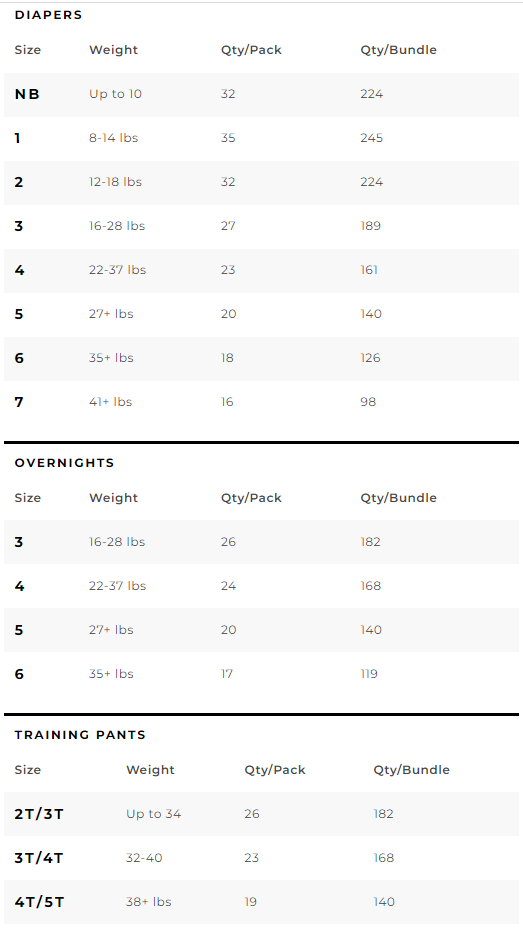
Task: Select the NB size row label
Action: click(27, 94)
